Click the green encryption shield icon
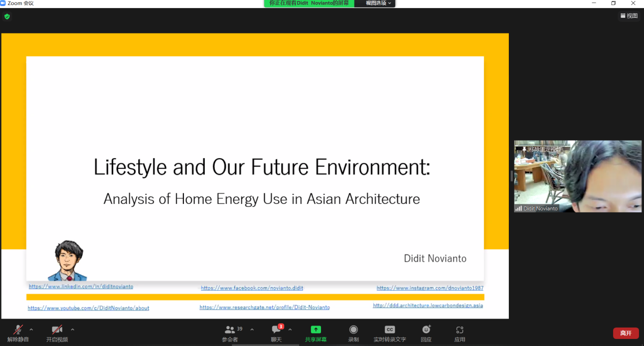 (x=7, y=16)
